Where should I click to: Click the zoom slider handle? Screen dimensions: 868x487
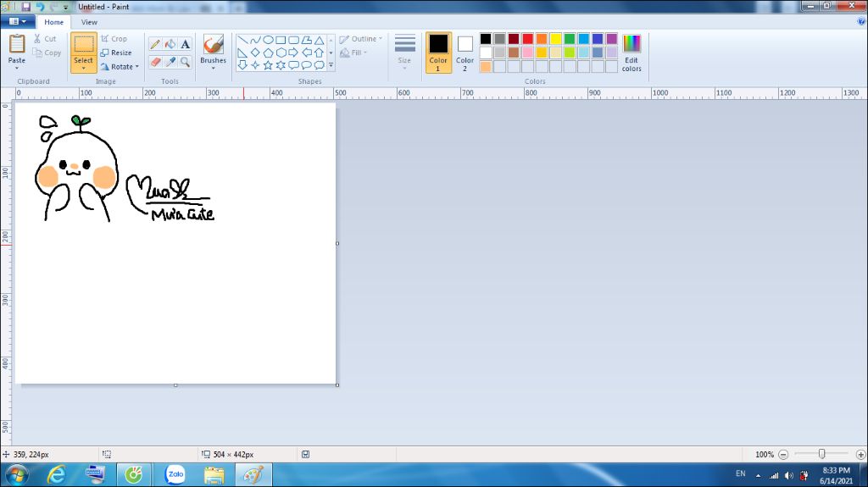[822, 454]
